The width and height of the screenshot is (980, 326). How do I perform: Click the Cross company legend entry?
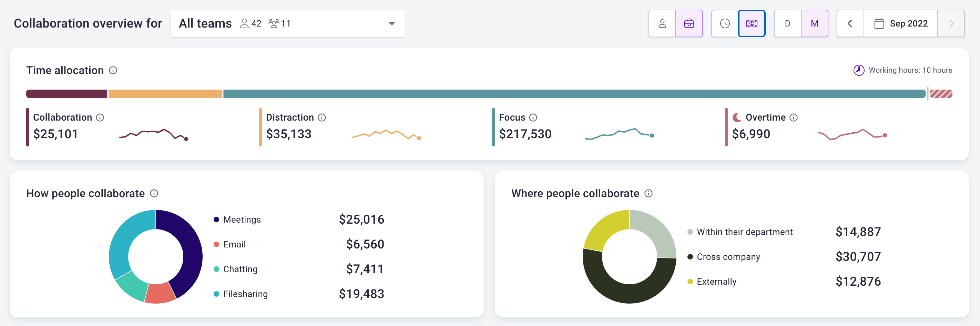point(728,257)
